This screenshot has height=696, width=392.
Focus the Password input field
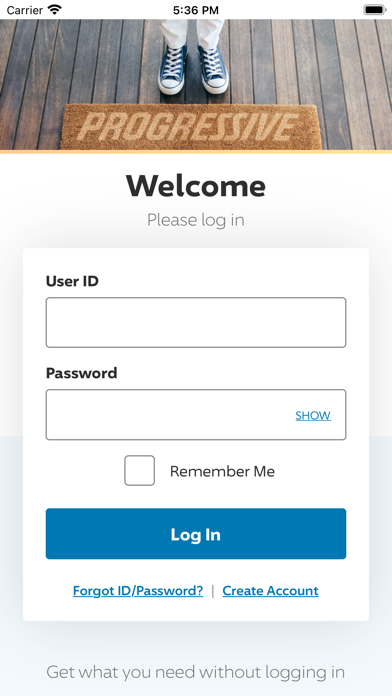tap(196, 415)
